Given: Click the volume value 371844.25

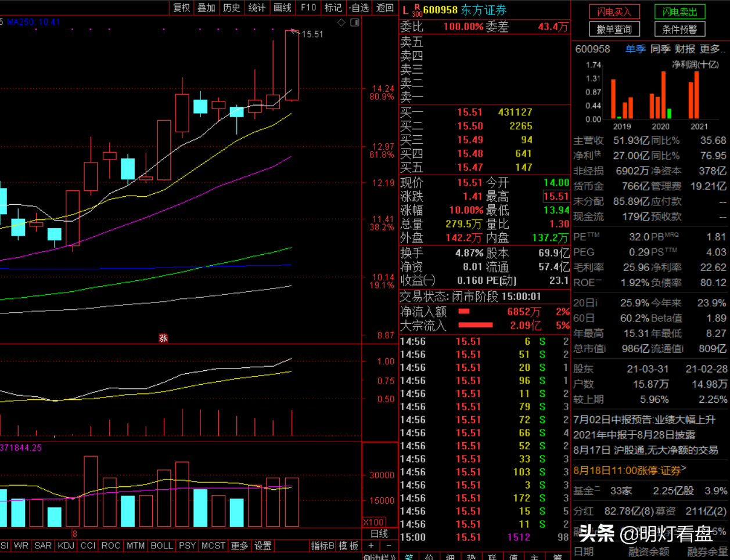Looking at the screenshot, I should (21, 448).
